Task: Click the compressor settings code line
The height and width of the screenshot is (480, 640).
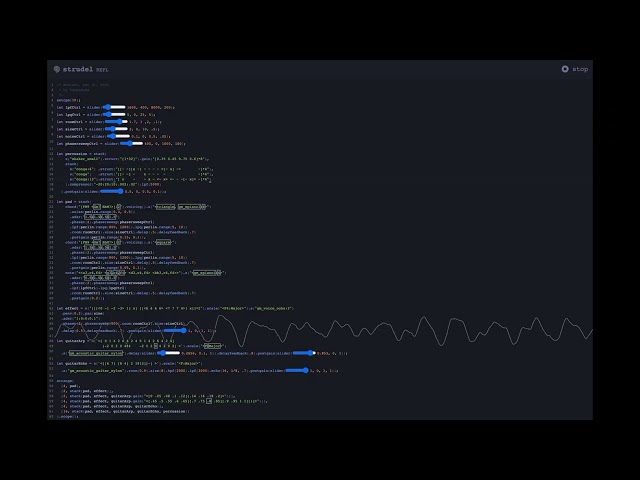Action: coord(114,184)
